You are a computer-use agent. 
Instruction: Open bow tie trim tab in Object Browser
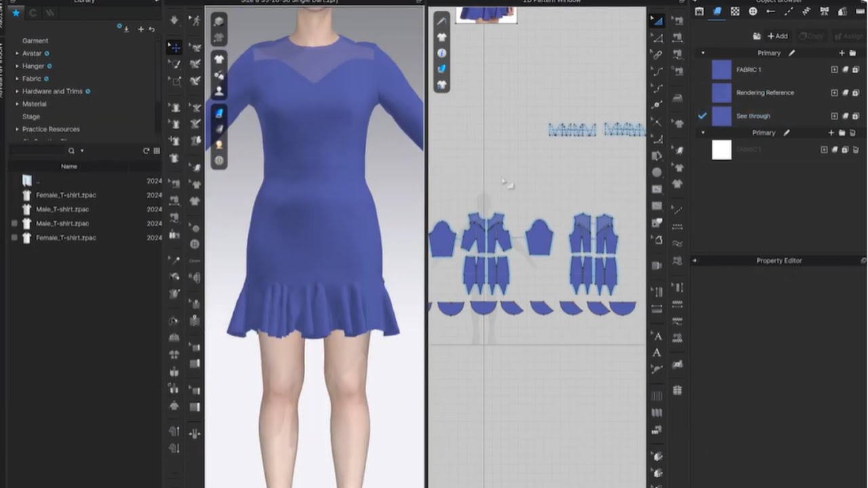point(824,12)
